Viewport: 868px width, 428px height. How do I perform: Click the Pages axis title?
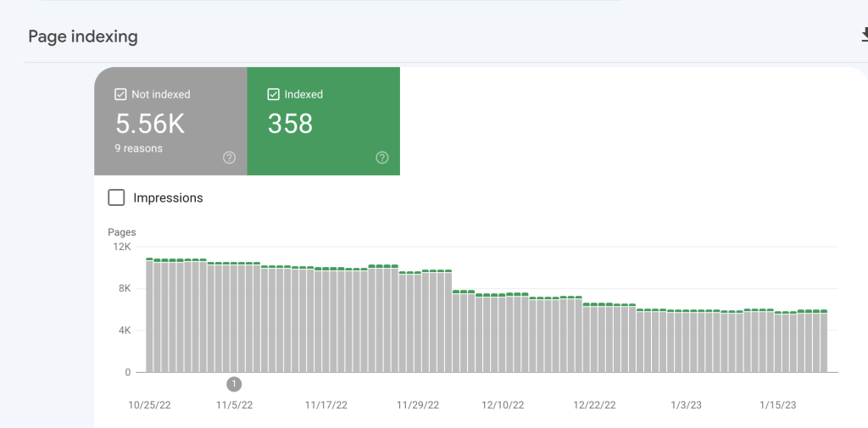click(122, 232)
